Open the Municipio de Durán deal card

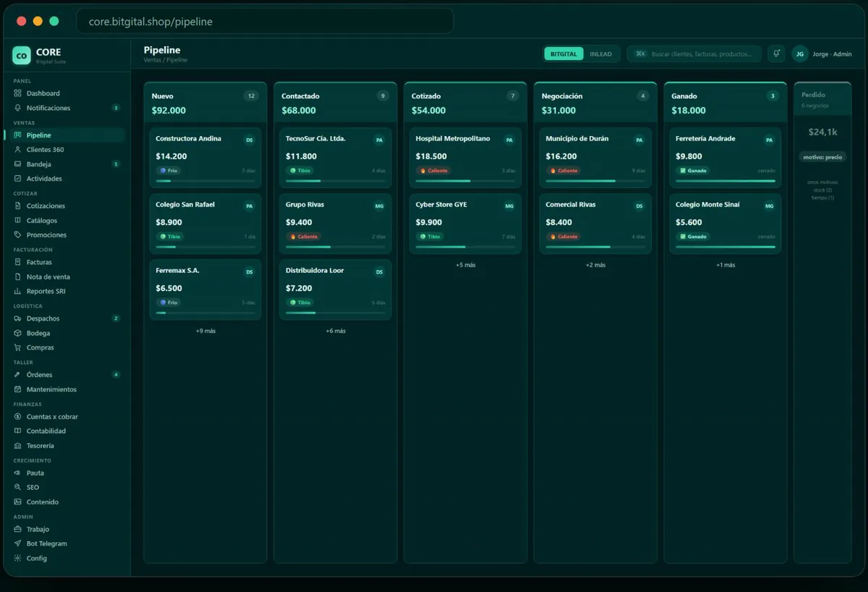(x=595, y=158)
